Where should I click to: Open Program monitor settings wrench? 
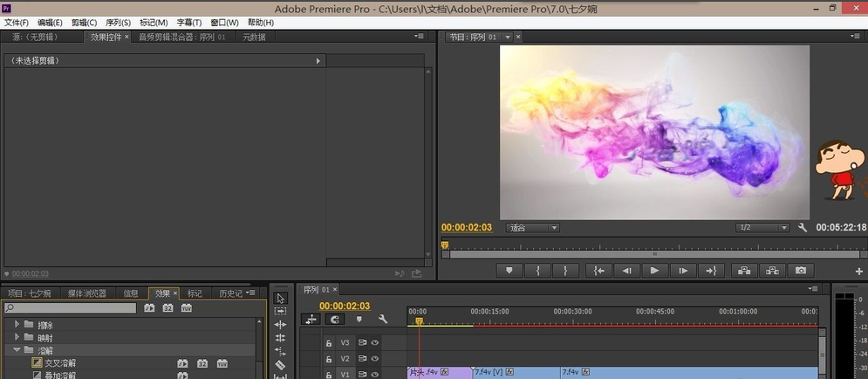coord(803,228)
